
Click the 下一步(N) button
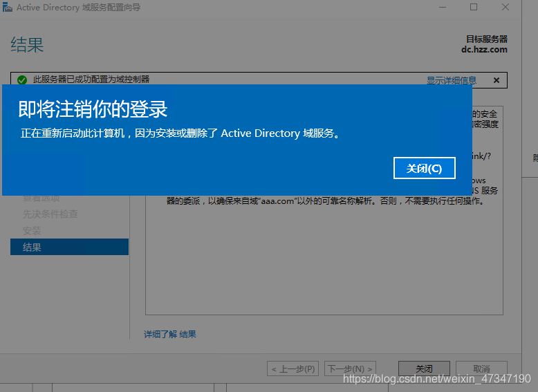(350, 368)
